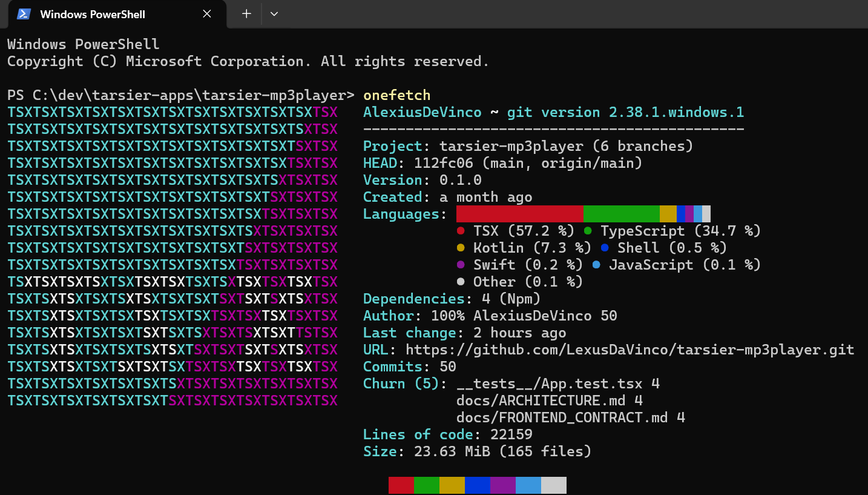868x495 pixels.
Task: Click the light blue swatch in bottom palette
Action: click(528, 485)
